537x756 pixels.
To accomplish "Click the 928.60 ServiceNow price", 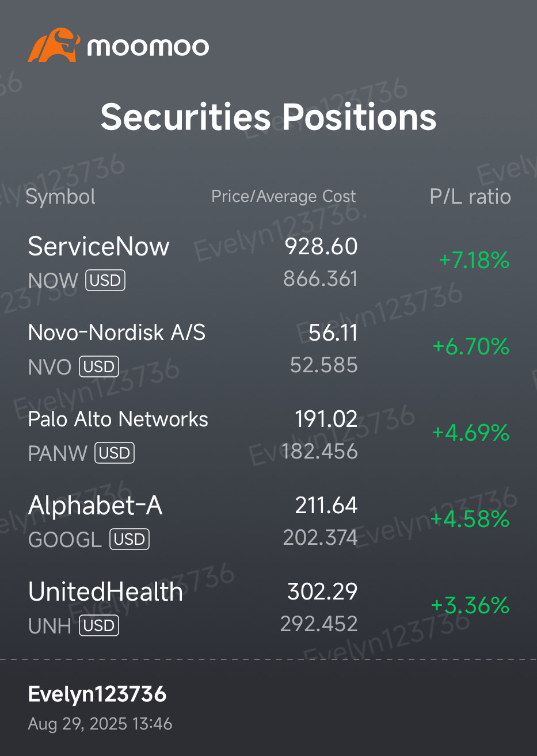I will click(x=321, y=246).
